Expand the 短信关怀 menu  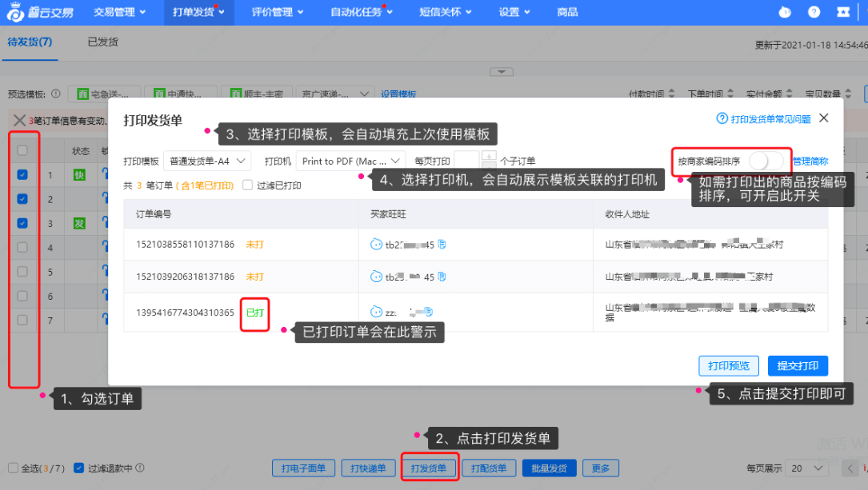445,12
